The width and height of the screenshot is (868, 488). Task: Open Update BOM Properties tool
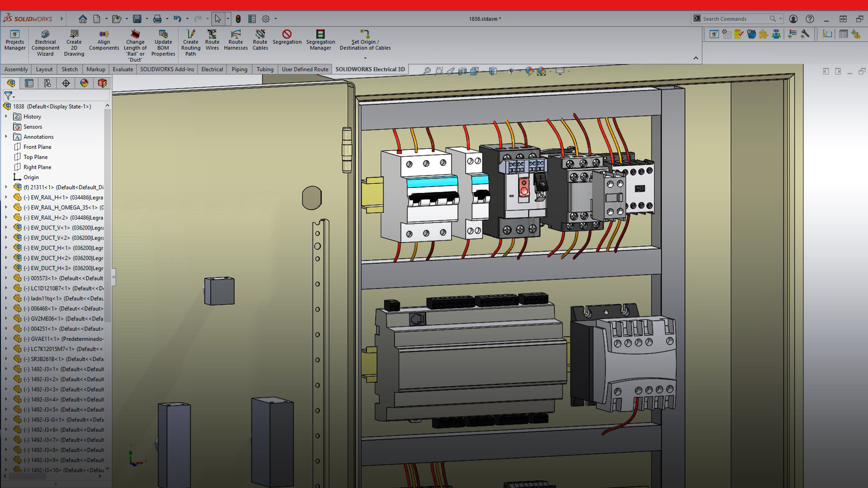tap(163, 41)
